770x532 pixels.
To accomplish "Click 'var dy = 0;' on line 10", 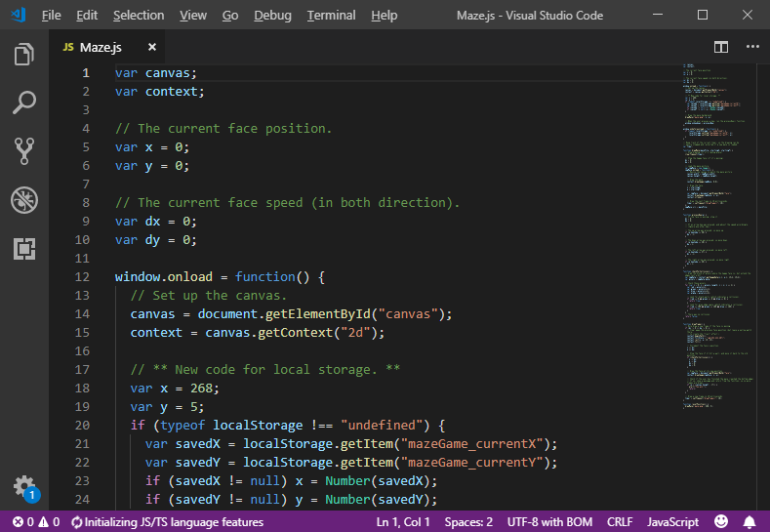I will pyautogui.click(x=156, y=240).
